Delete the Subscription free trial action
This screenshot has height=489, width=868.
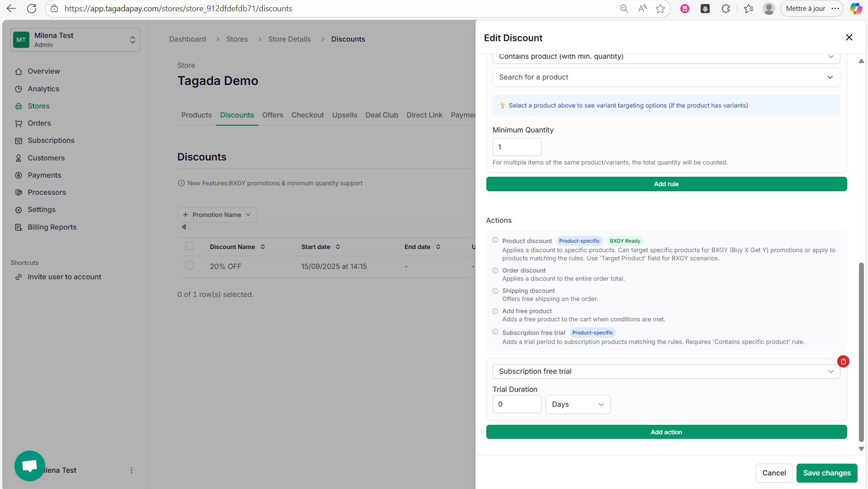[x=843, y=362]
